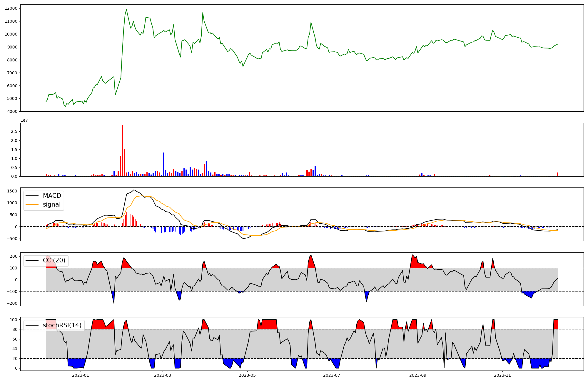Click the stochRSI(14) legend entry

[x=62, y=325]
